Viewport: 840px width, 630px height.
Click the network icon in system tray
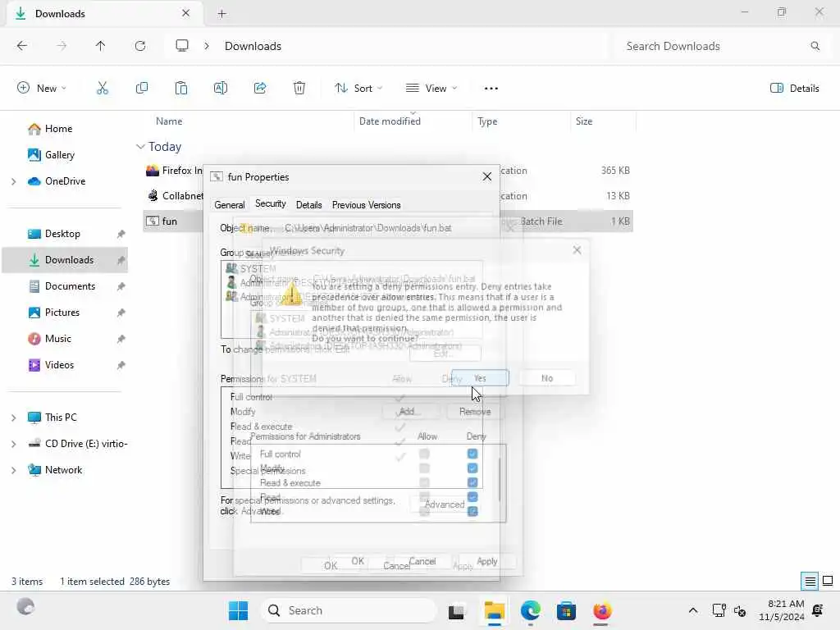click(719, 610)
